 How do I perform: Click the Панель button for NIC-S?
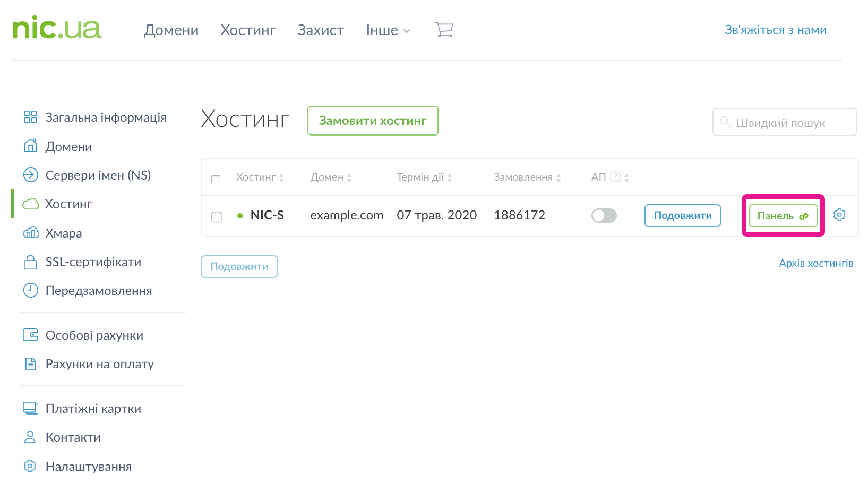[x=783, y=216]
